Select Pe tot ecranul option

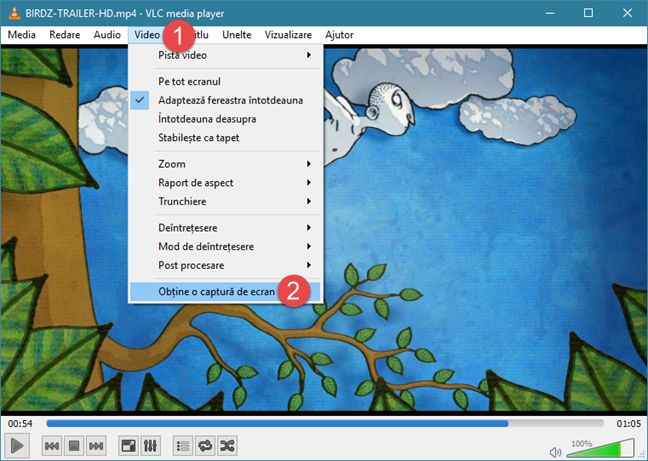pos(226,81)
